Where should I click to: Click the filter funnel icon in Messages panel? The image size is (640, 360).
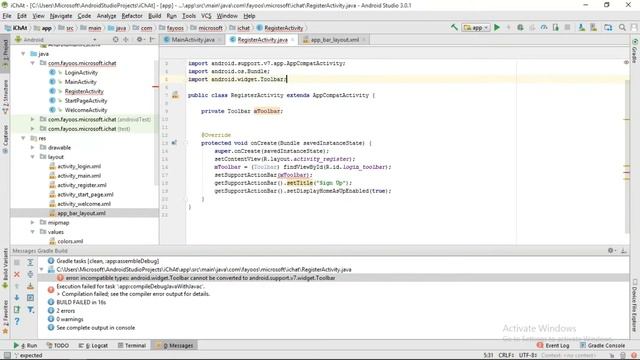(x=30, y=310)
